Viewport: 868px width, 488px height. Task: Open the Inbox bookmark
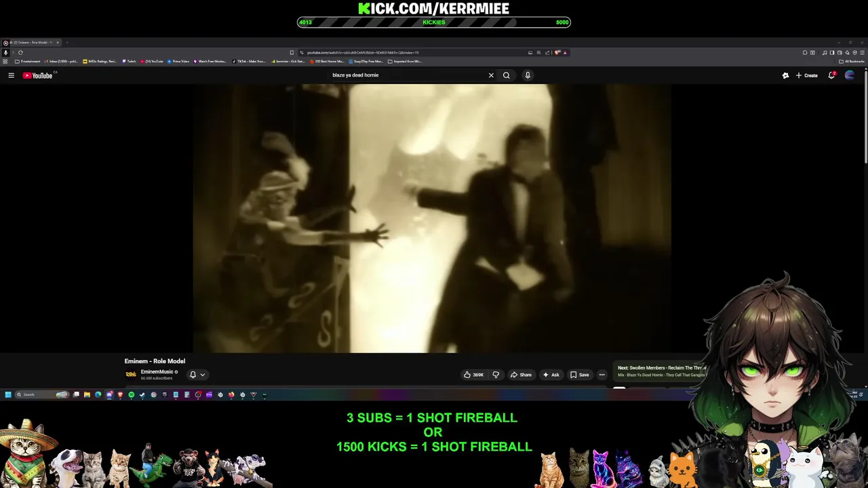(x=60, y=61)
